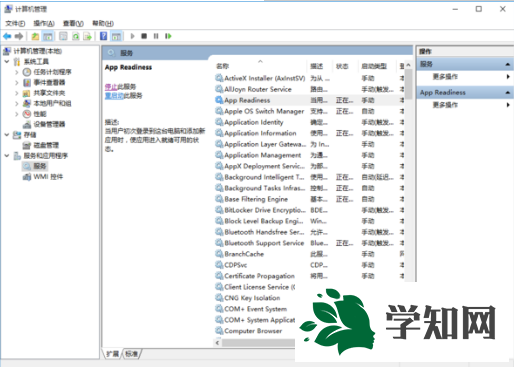Click the horizontal scrollbar left arrow
Image resolution: width=514 pixels, height=367 pixels.
(217, 343)
